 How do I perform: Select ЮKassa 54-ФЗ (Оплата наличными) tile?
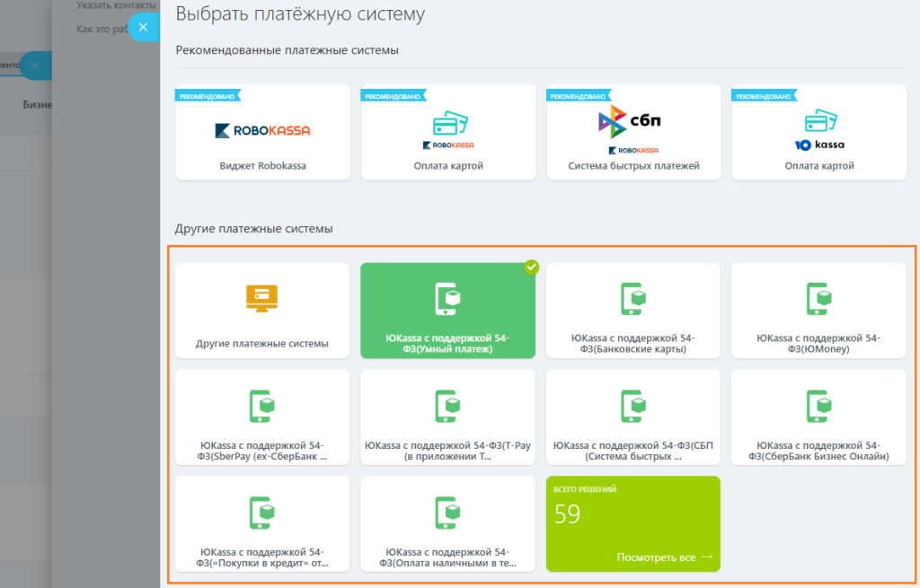(x=447, y=524)
